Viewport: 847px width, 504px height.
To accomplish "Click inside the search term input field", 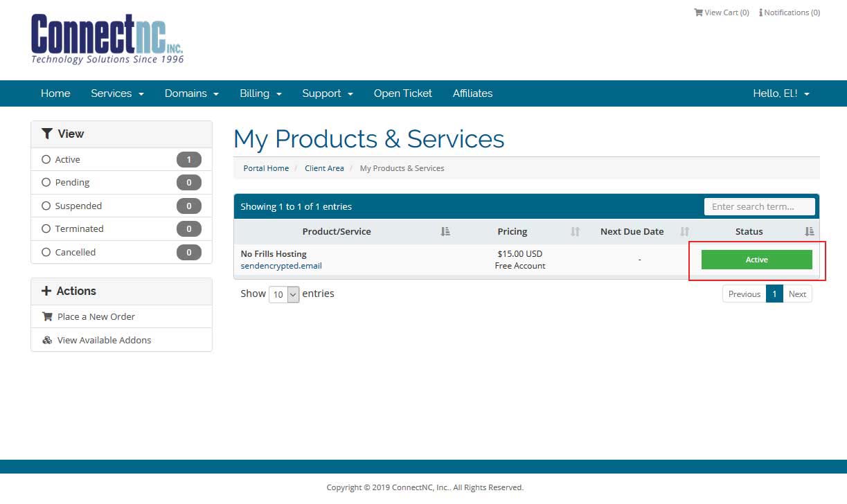I will [x=759, y=206].
